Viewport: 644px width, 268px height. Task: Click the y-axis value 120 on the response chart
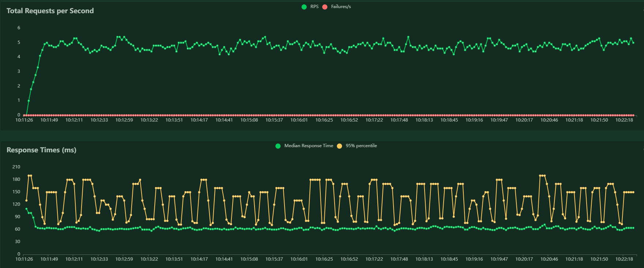[16, 204]
